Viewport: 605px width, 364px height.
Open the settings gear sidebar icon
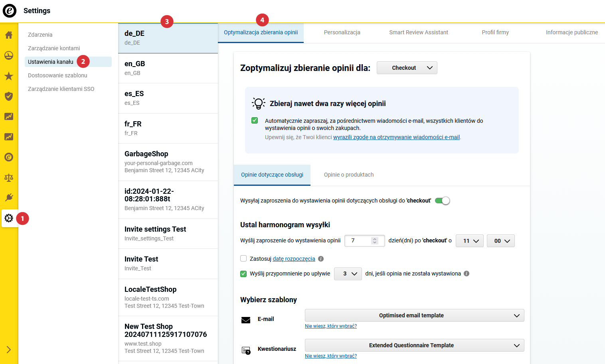tap(9, 218)
